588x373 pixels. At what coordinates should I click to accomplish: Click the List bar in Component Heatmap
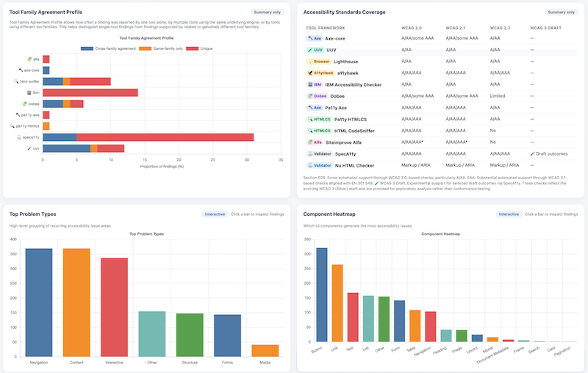click(369, 319)
